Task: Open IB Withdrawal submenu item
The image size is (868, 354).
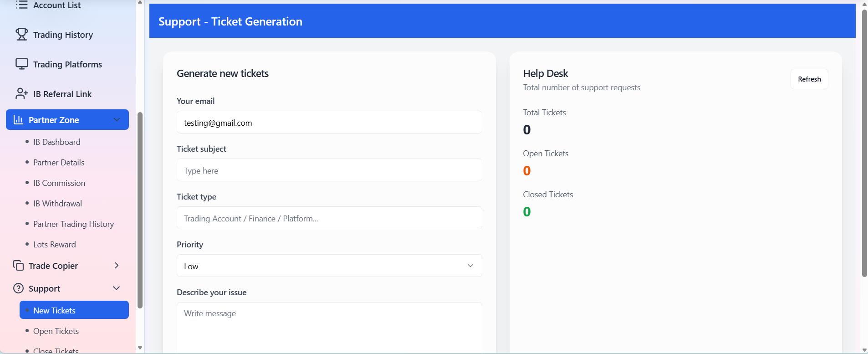Action: pyautogui.click(x=57, y=203)
